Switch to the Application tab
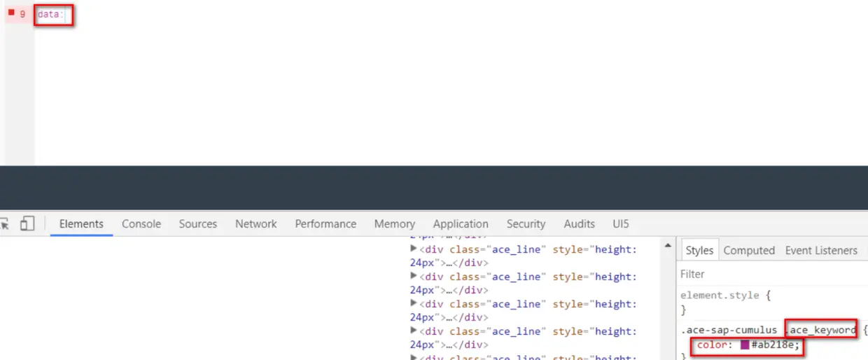Viewport: 868px width, 360px height. pos(461,224)
